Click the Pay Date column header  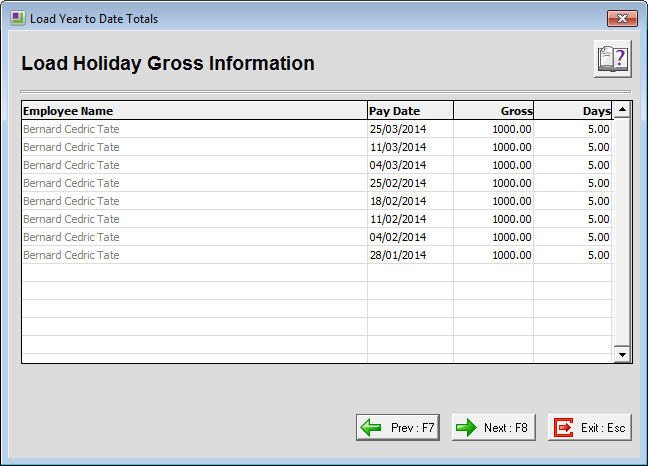point(410,111)
